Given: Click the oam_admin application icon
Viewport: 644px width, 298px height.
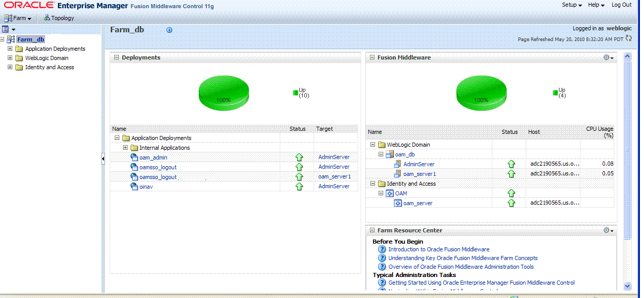Looking at the screenshot, I should [134, 157].
